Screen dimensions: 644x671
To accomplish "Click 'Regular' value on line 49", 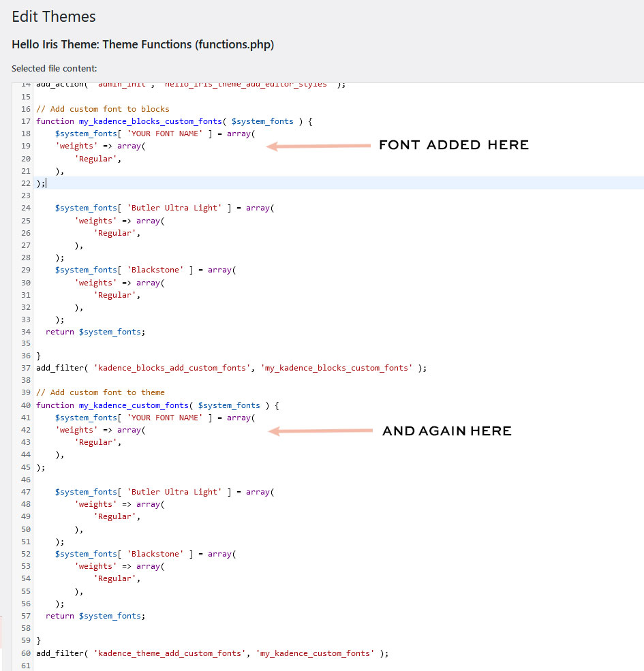I will pyautogui.click(x=114, y=516).
